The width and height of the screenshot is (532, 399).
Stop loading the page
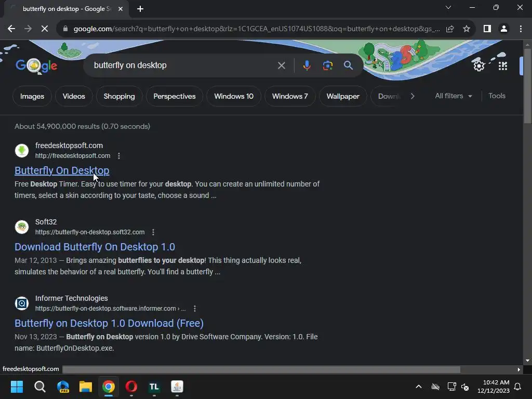[x=45, y=29]
